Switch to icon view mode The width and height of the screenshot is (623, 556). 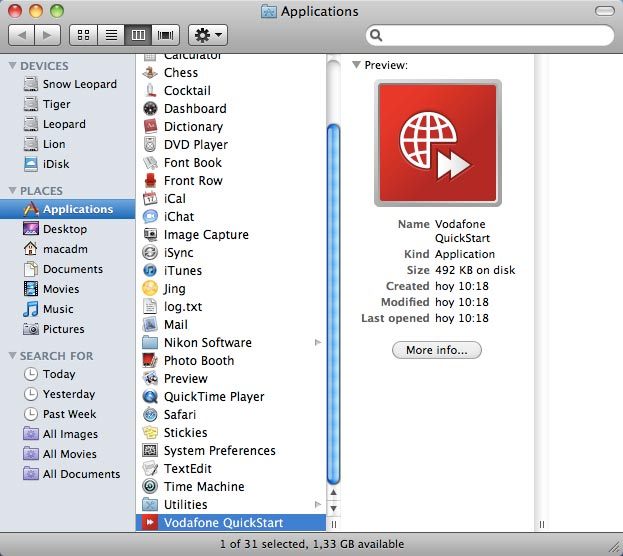(83, 35)
